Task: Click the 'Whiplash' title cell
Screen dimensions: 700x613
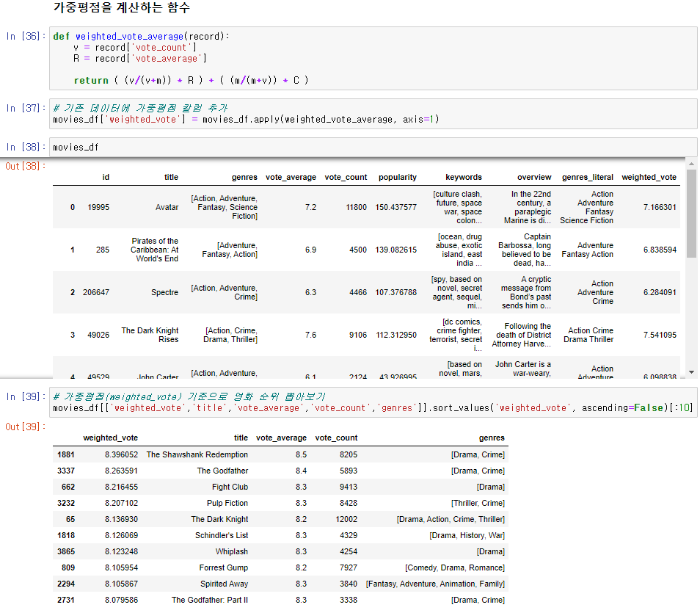Action: (232, 551)
